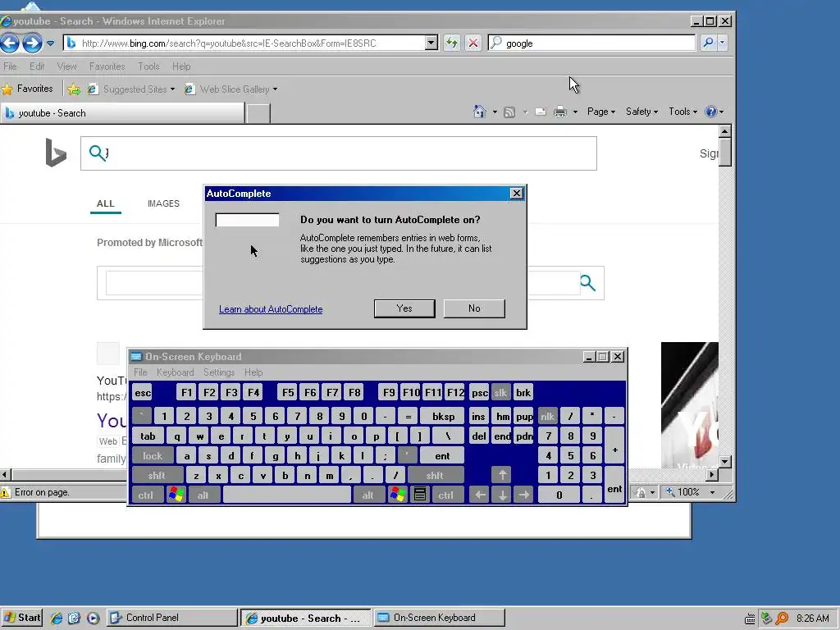Image resolution: width=840 pixels, height=630 pixels.
Task: Click the IE search magnifier button
Action: pos(708,43)
